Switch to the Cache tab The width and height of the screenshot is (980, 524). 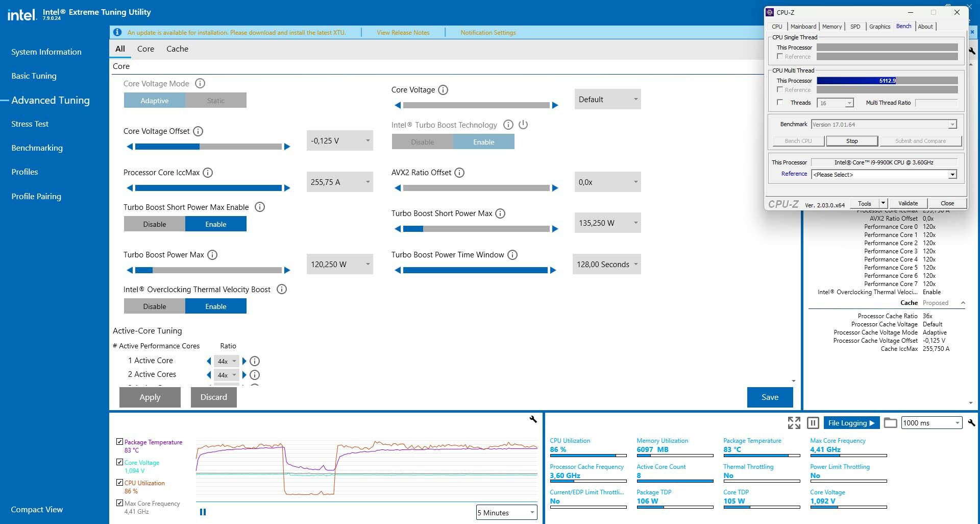(x=177, y=49)
